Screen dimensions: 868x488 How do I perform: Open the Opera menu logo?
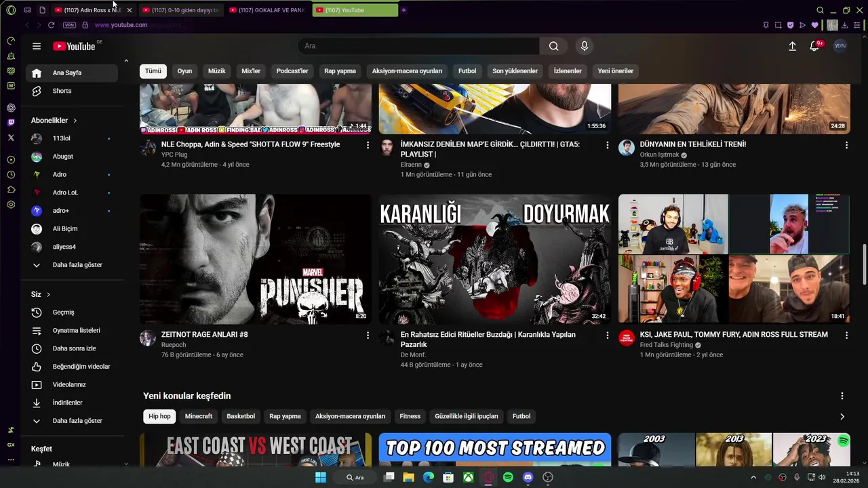click(x=11, y=10)
